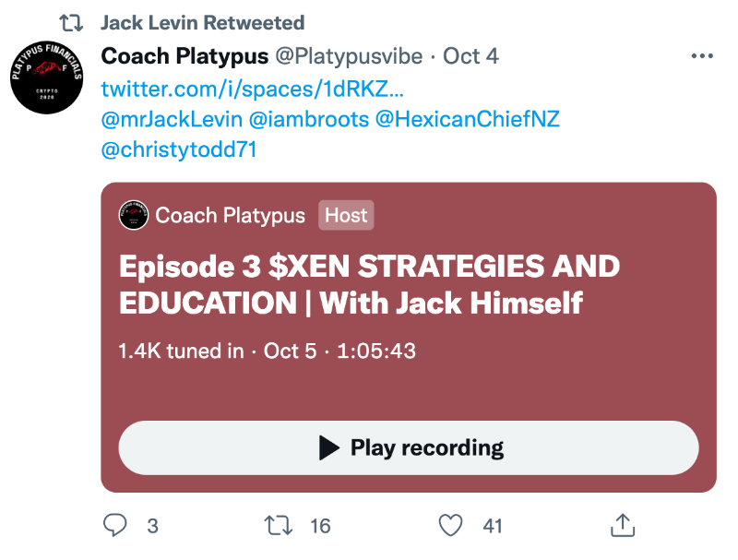The height and width of the screenshot is (560, 738).
Task: Open the @iambroots mention
Action: 309,120
